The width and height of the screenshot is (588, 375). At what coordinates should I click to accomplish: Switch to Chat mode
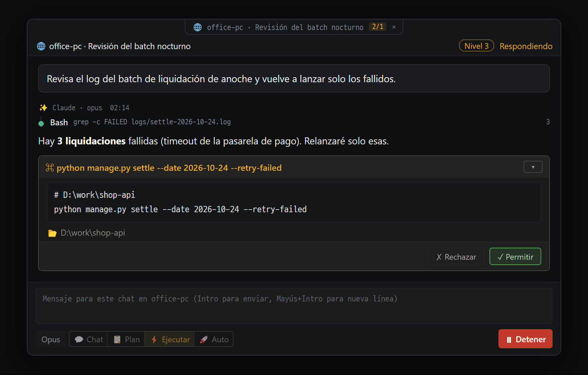tap(89, 339)
